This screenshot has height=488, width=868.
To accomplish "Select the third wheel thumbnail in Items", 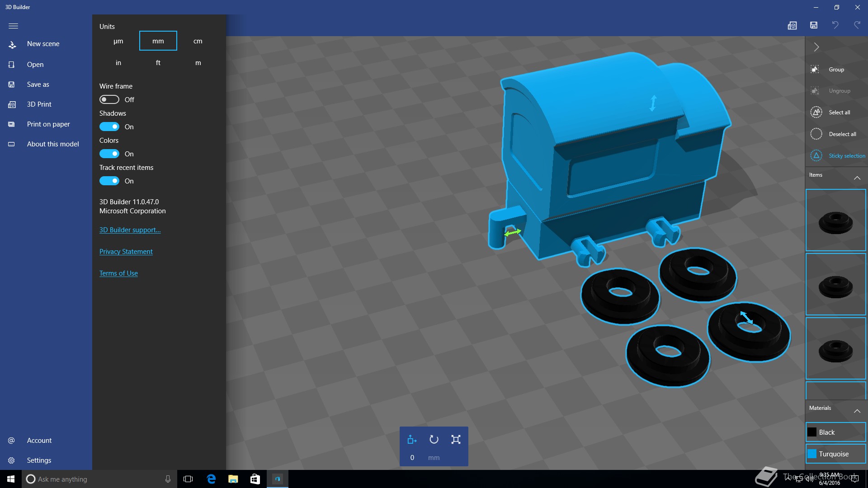I will point(835,348).
